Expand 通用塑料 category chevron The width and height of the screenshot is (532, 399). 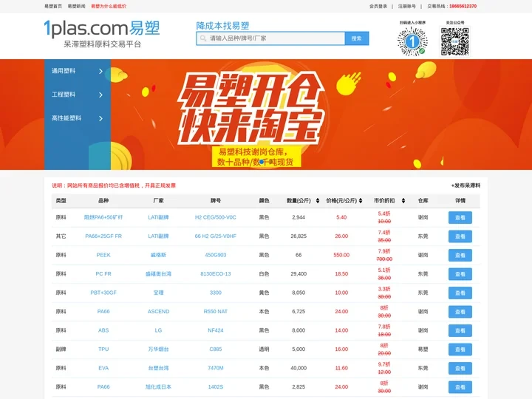tap(100, 71)
